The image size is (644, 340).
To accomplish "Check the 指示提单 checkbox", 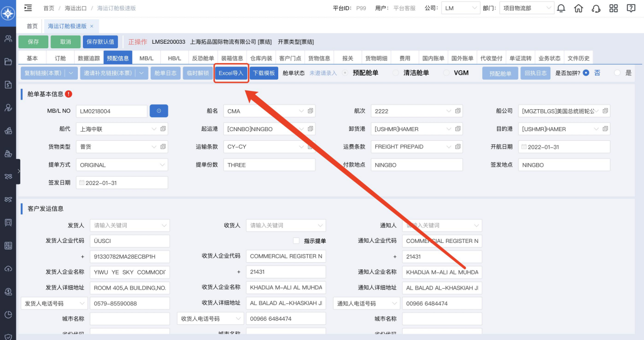I will 296,241.
